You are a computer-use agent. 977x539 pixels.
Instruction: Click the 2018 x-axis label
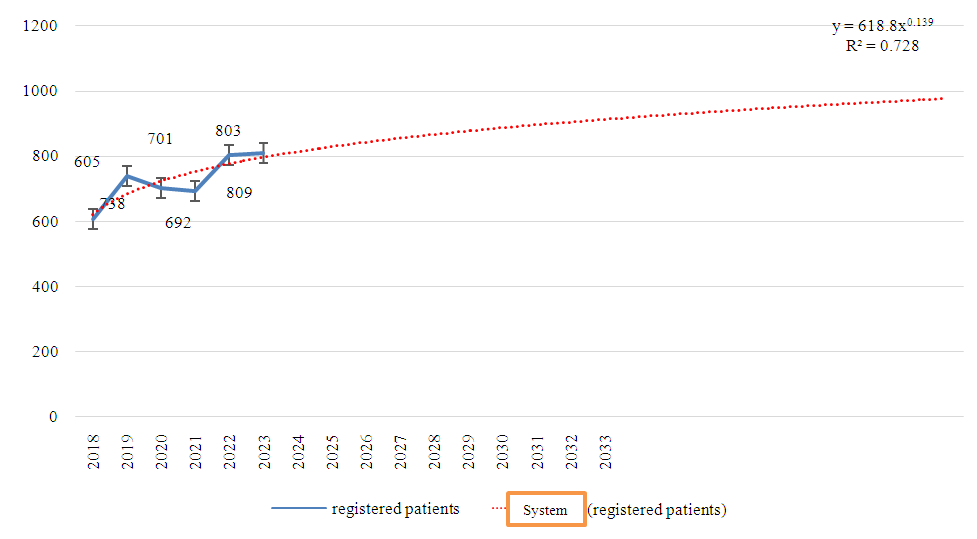click(94, 452)
